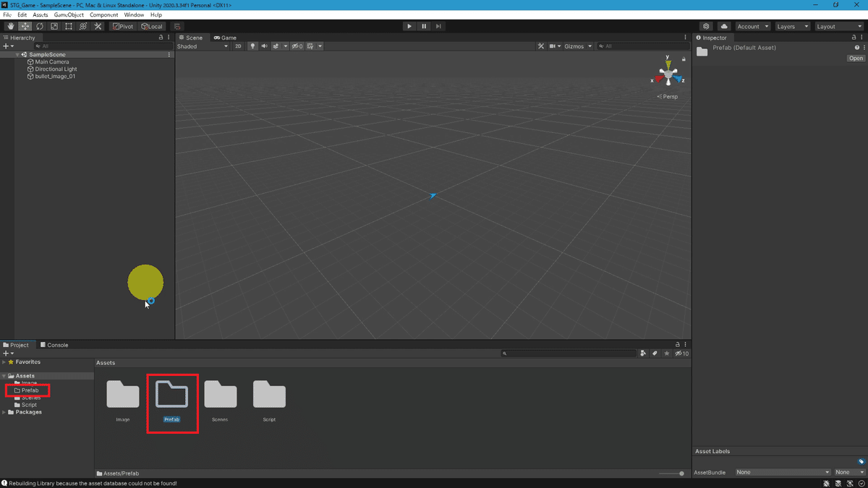Expand the Gizmos dropdown
The image size is (868, 488).
coord(578,46)
